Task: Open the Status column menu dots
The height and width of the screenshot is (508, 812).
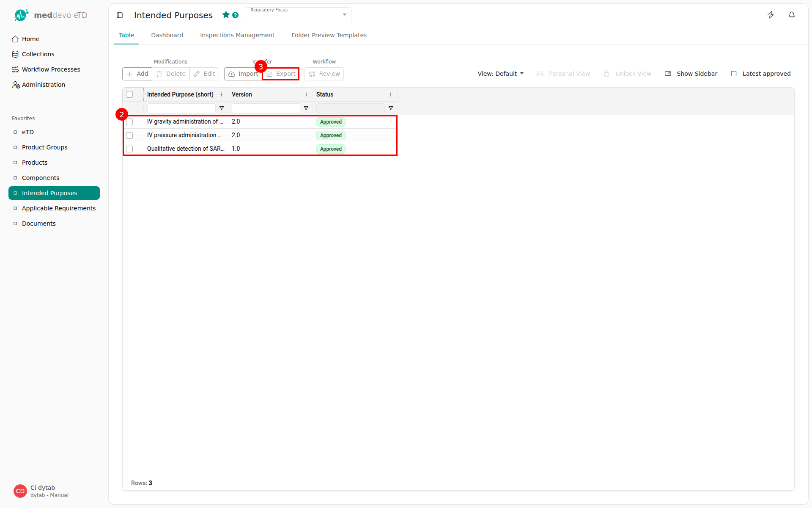Action: [x=390, y=94]
